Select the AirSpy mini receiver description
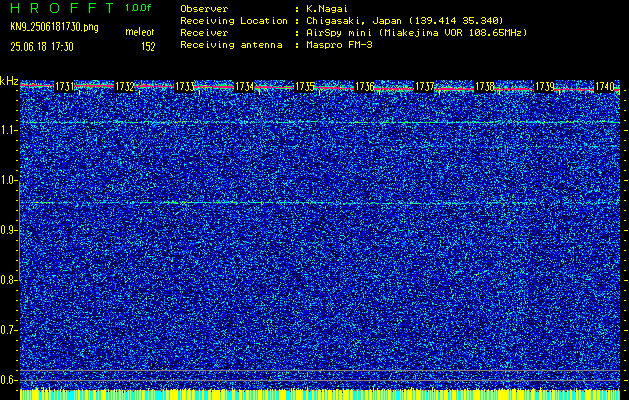Screen dimensions: 629x400 coord(417,33)
